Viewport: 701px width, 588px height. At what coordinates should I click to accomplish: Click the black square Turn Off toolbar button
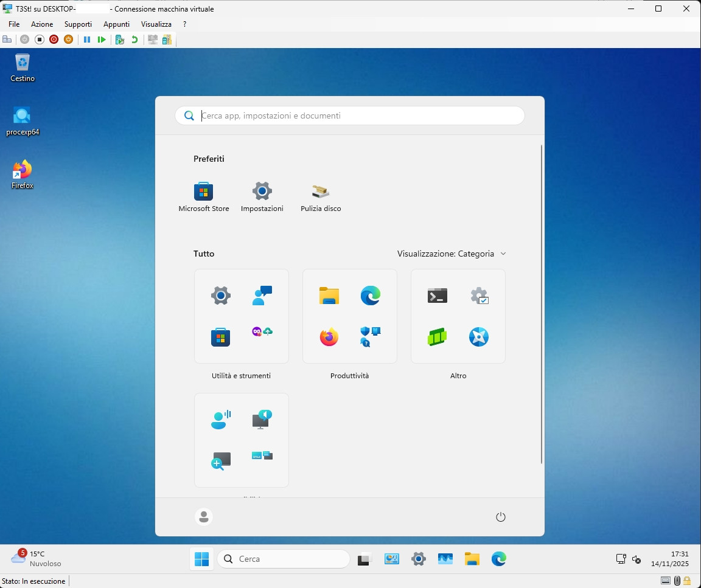pos(40,40)
